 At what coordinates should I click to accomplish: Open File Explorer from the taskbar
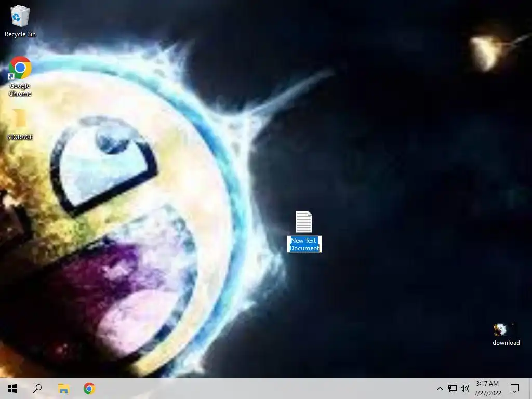pos(63,389)
